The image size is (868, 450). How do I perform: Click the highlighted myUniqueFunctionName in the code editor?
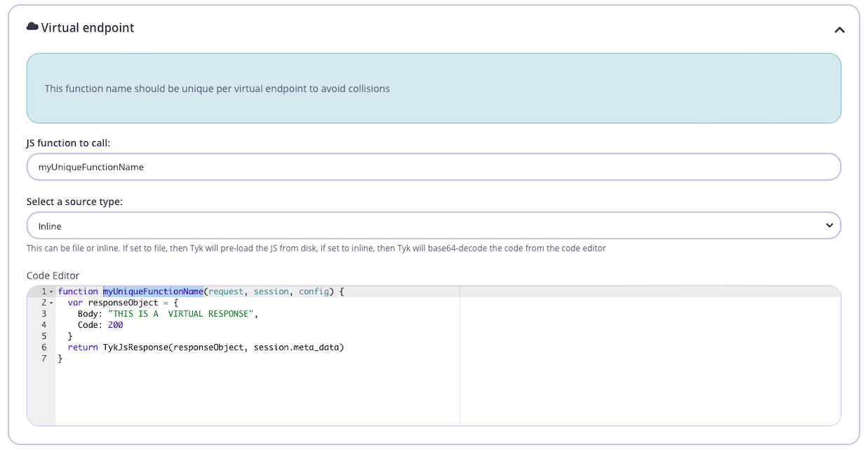tap(152, 291)
